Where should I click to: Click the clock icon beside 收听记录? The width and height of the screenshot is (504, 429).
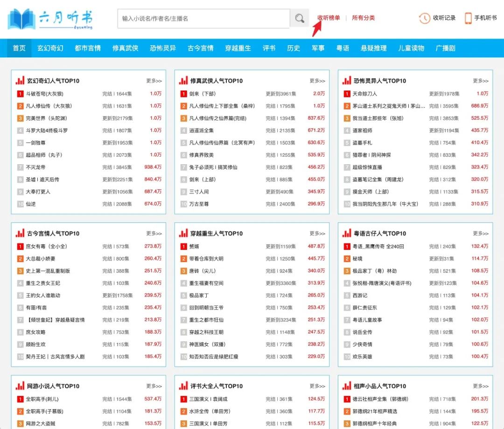[424, 18]
